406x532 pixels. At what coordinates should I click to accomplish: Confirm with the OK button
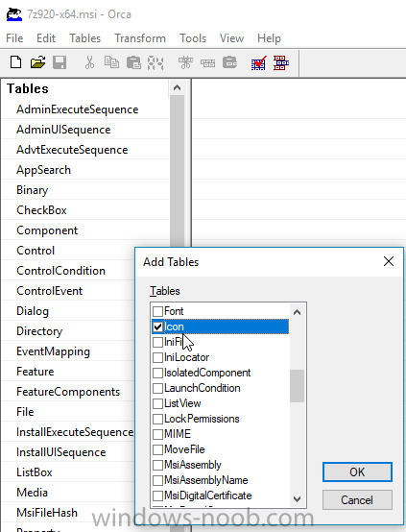tap(357, 472)
